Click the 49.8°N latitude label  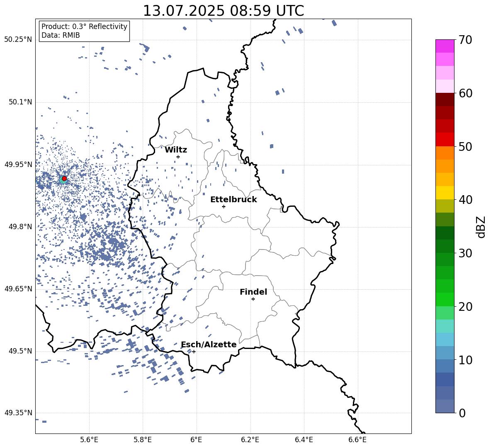tap(20, 227)
